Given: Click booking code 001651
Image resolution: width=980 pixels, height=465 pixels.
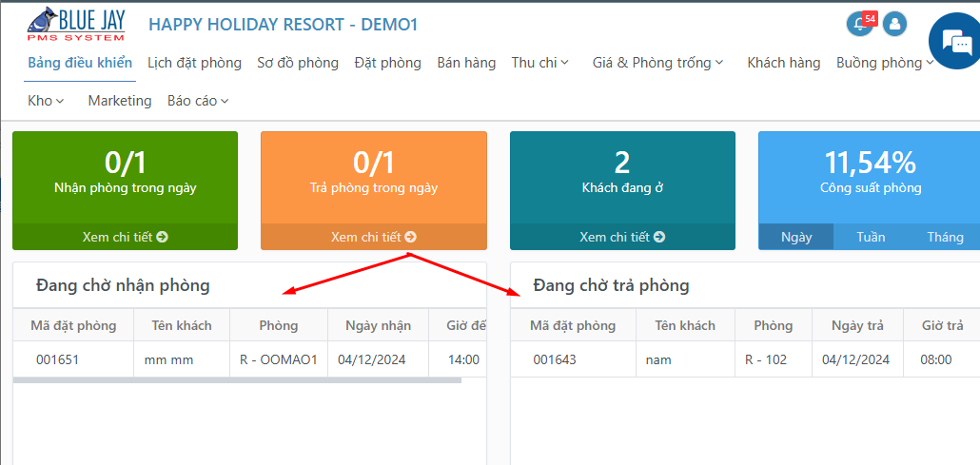Looking at the screenshot, I should point(58,359).
